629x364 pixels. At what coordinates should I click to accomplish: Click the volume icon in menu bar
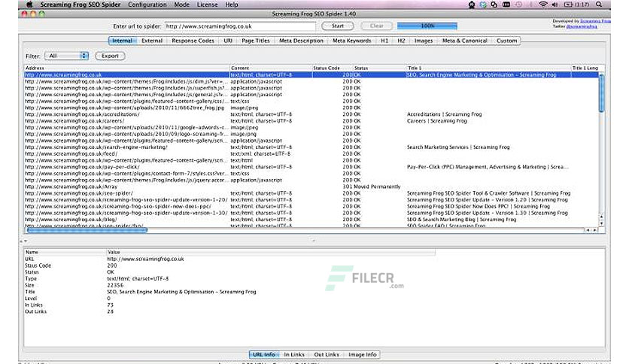(555, 5)
